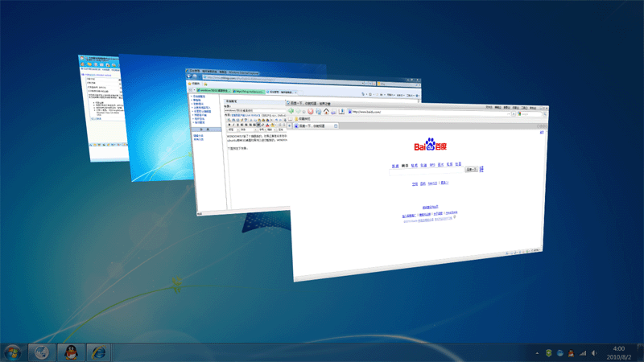Open the 文件 menu in Baidu browser window

(489, 107)
